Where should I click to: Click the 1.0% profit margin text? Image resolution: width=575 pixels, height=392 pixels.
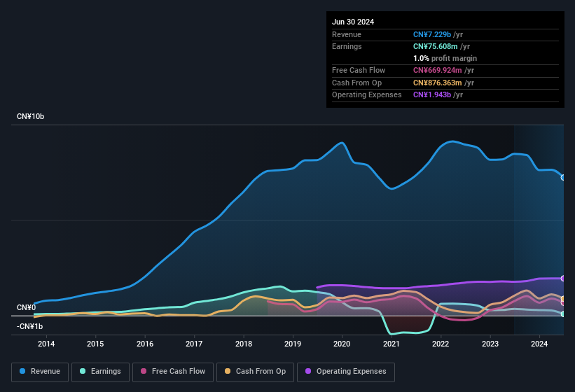coord(445,58)
